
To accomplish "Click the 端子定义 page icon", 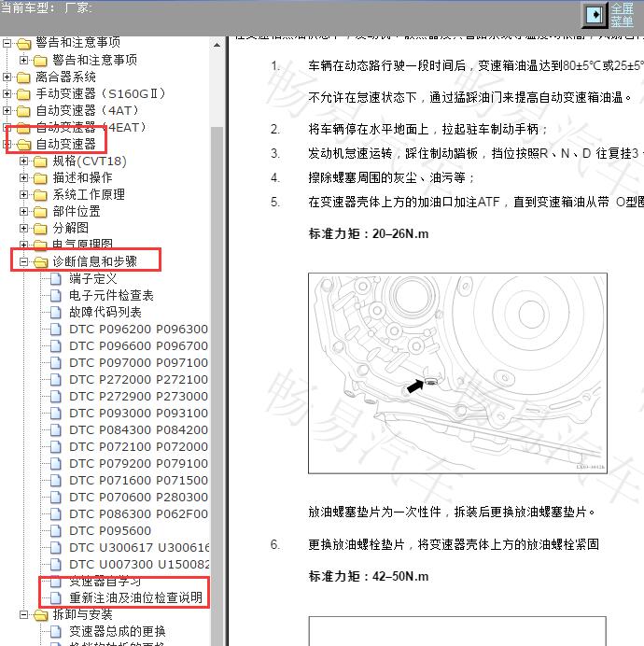I will (56, 279).
